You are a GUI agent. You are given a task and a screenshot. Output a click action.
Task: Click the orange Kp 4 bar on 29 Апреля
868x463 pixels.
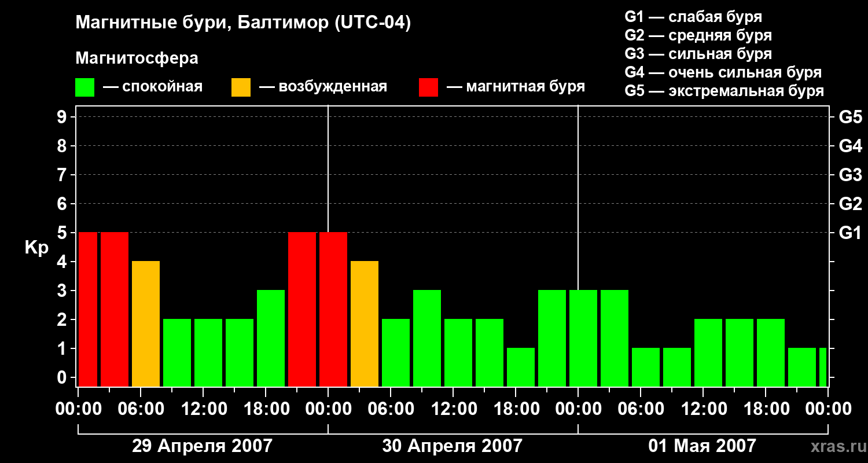146,324
